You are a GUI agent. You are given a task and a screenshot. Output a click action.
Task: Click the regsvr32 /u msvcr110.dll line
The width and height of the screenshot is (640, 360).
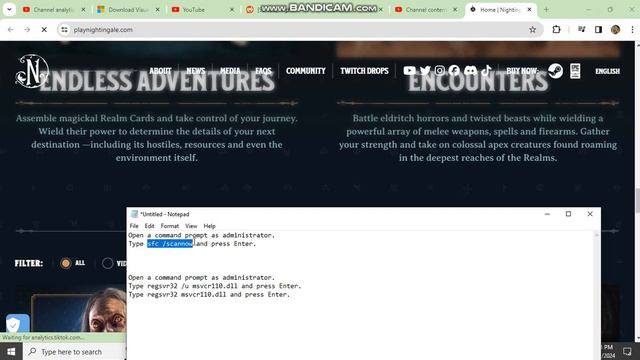[x=215, y=286]
